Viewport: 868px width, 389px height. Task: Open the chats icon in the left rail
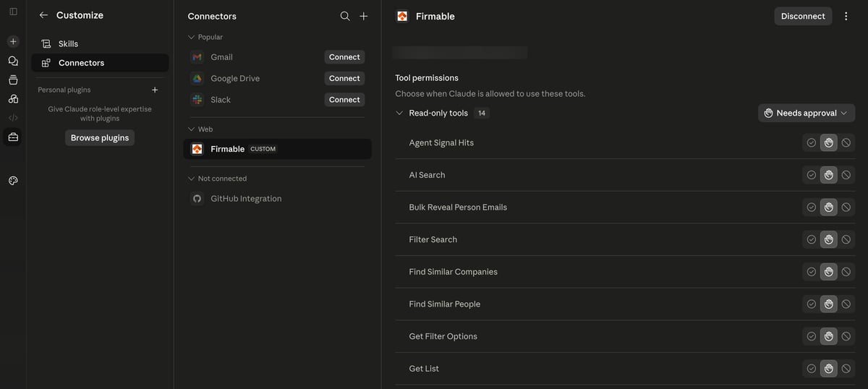[x=13, y=61]
